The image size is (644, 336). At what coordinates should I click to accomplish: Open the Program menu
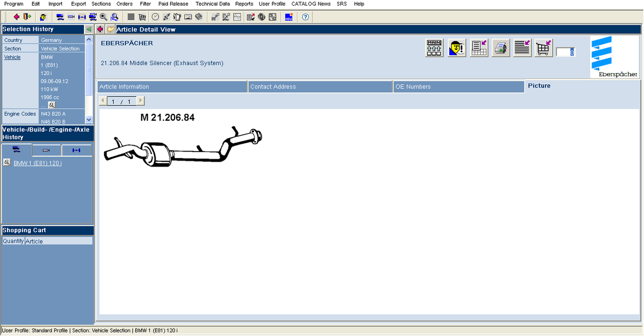pos(14,4)
